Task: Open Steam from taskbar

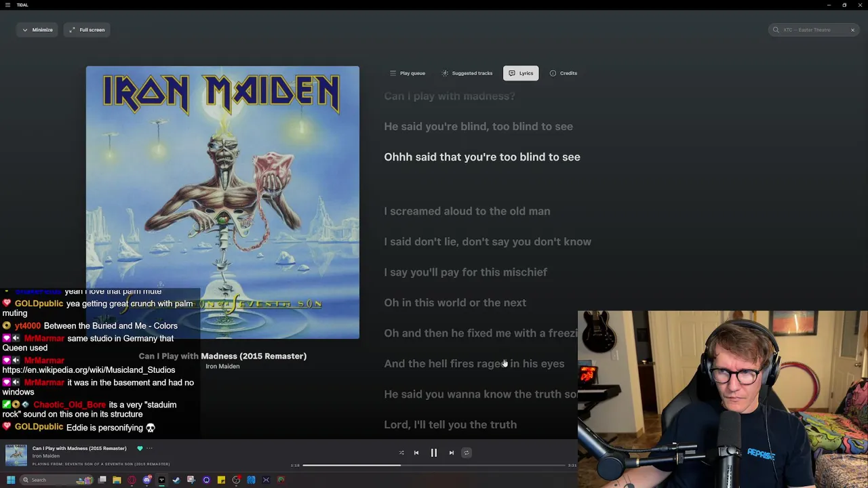Action: click(176, 480)
